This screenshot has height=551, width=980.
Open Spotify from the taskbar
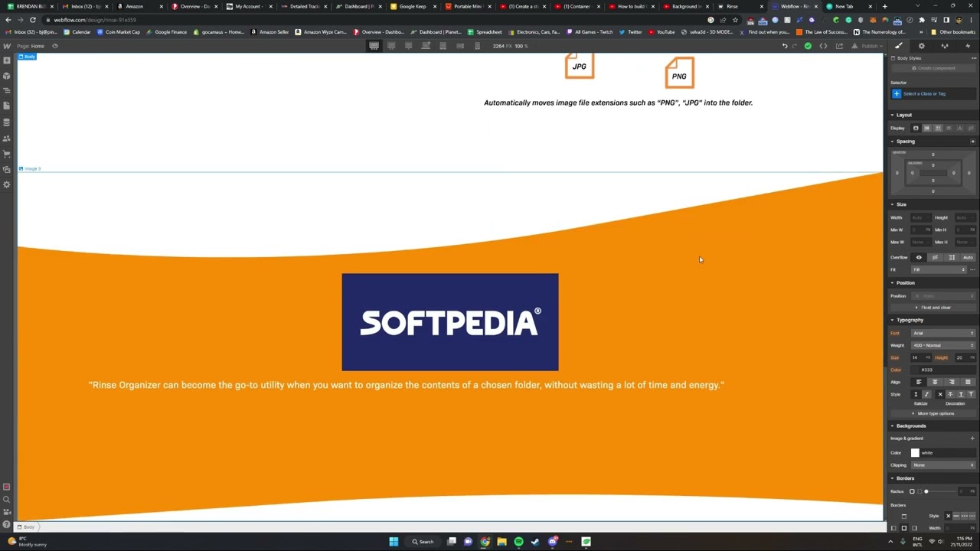point(518,542)
